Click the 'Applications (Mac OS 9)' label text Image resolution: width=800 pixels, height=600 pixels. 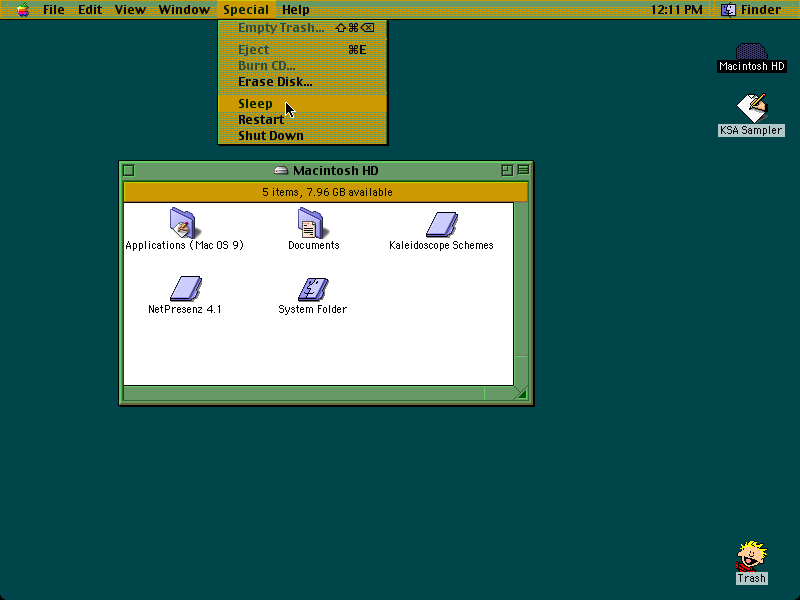(185, 245)
